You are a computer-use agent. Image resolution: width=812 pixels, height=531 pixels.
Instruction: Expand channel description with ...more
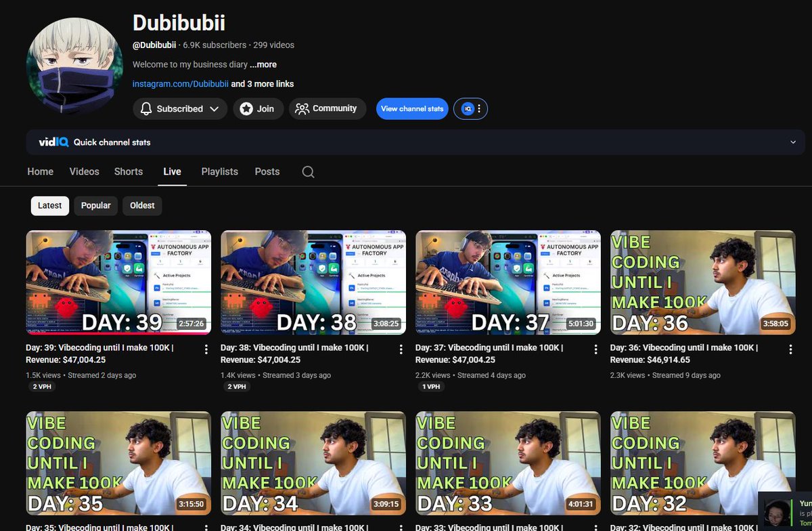pos(263,64)
